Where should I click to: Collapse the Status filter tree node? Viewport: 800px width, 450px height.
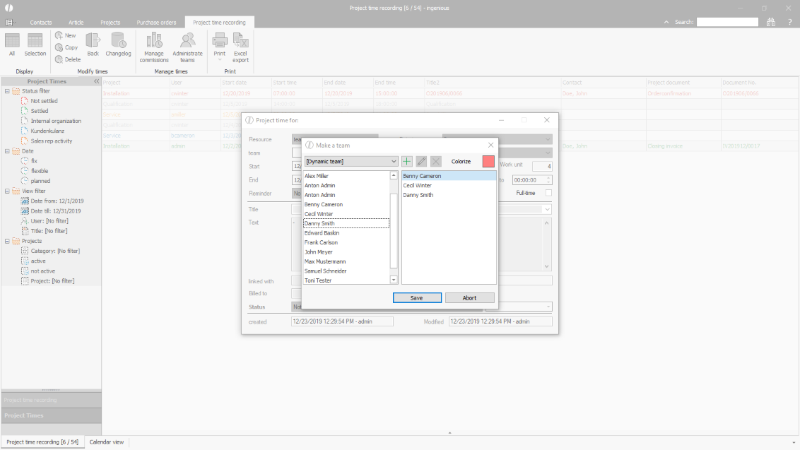[x=7, y=91]
